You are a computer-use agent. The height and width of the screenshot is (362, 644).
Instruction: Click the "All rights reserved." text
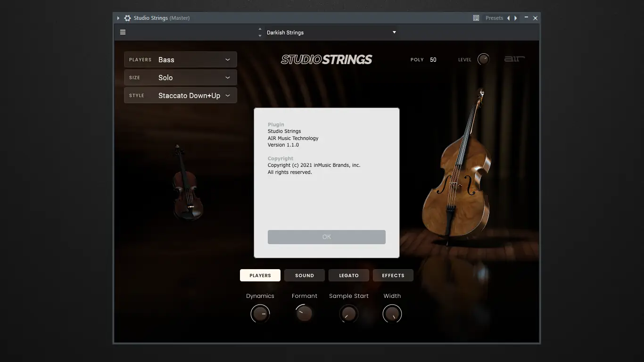click(x=290, y=173)
